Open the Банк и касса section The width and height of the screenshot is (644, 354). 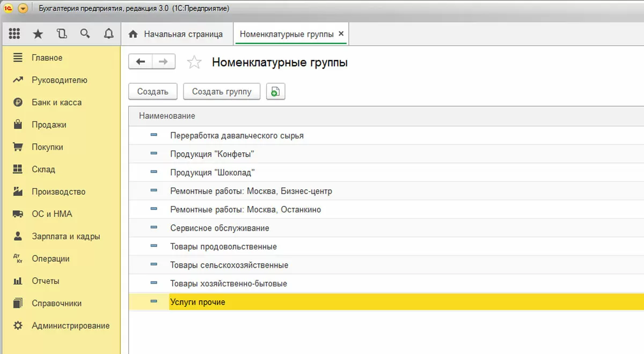click(x=56, y=102)
